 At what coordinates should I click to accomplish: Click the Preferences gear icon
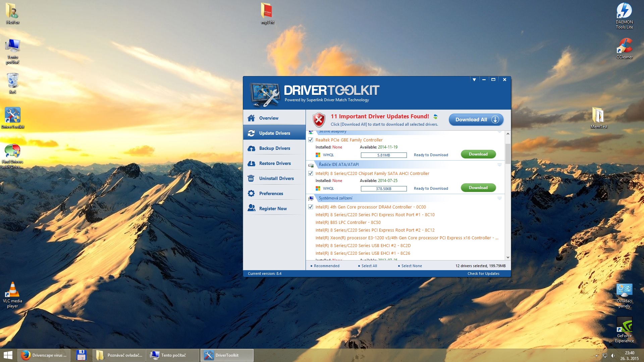click(251, 193)
